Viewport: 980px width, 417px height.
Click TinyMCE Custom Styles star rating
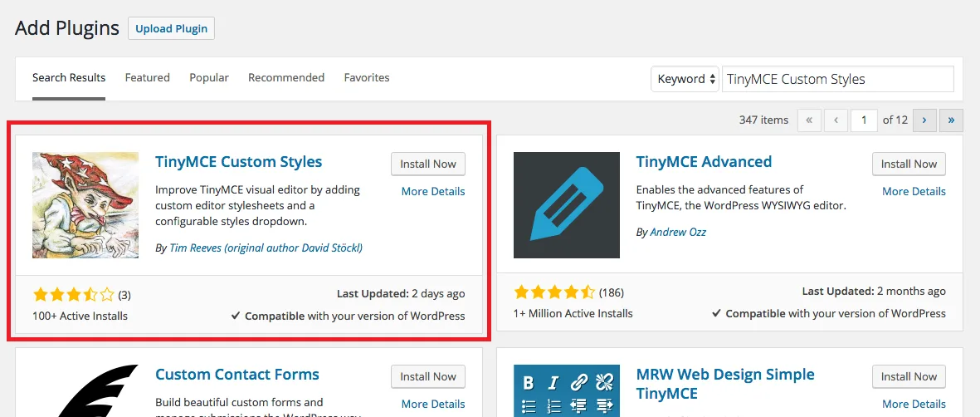click(74, 294)
